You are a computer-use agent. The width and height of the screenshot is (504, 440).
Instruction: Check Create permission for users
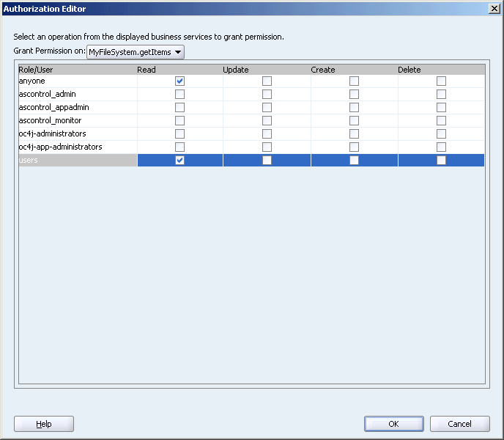(x=354, y=161)
